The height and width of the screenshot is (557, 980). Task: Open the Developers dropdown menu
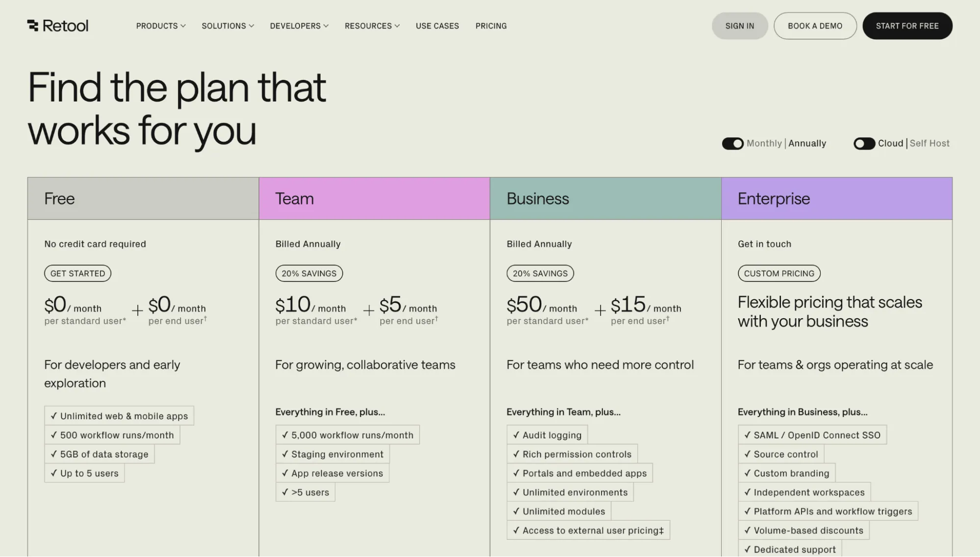299,26
